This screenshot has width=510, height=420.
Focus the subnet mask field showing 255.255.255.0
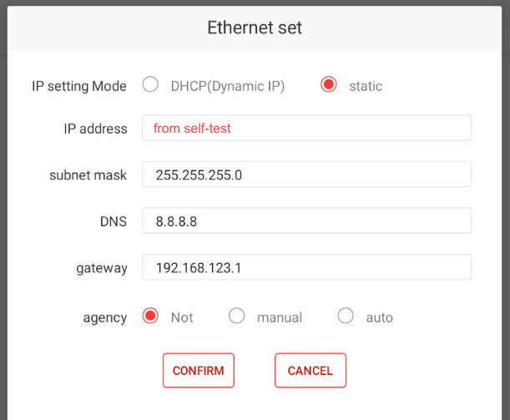(306, 175)
